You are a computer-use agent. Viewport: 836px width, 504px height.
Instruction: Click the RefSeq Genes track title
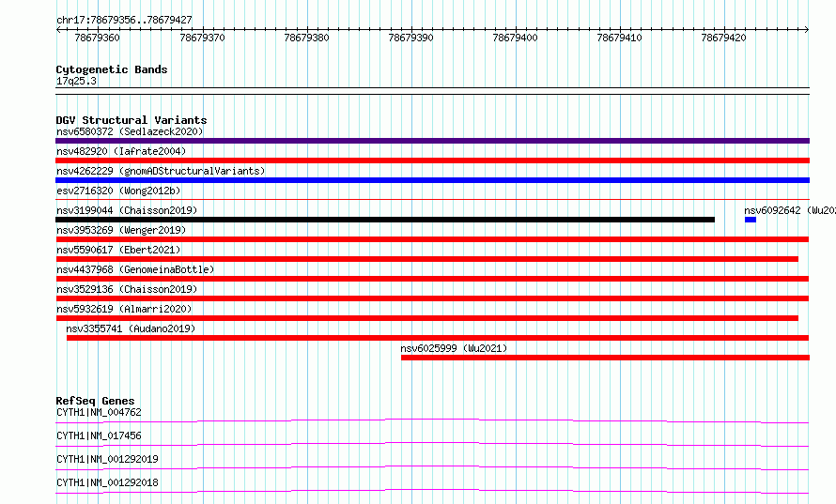[x=95, y=401]
